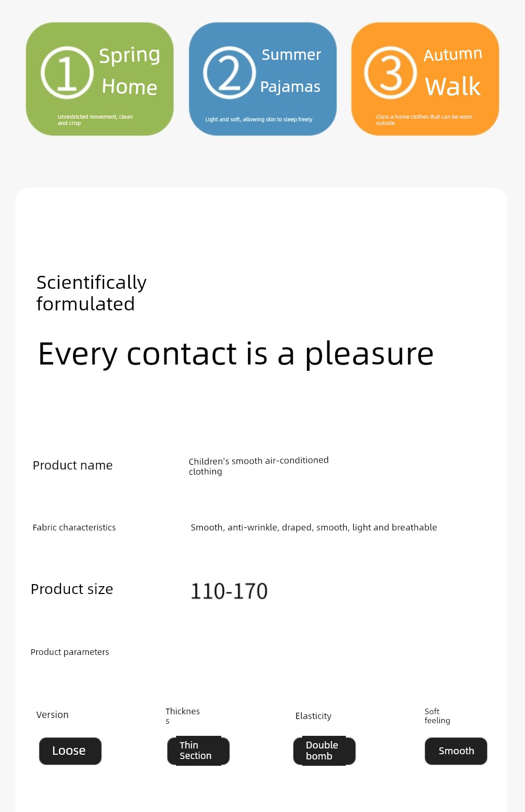Click the Product name label

coord(73,465)
